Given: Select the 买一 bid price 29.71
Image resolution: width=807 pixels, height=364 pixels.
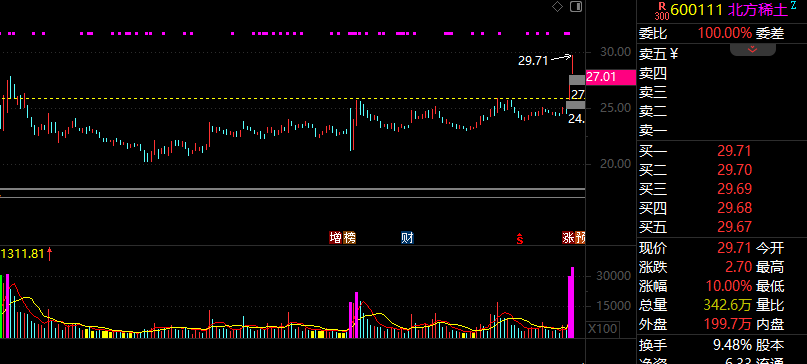Looking at the screenshot, I should [734, 151].
